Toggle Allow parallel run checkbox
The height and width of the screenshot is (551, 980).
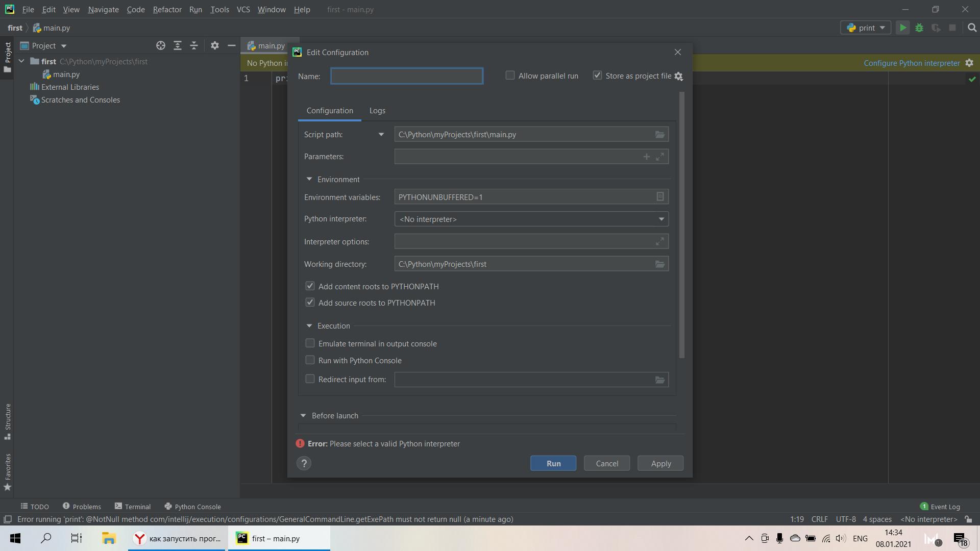509,76
